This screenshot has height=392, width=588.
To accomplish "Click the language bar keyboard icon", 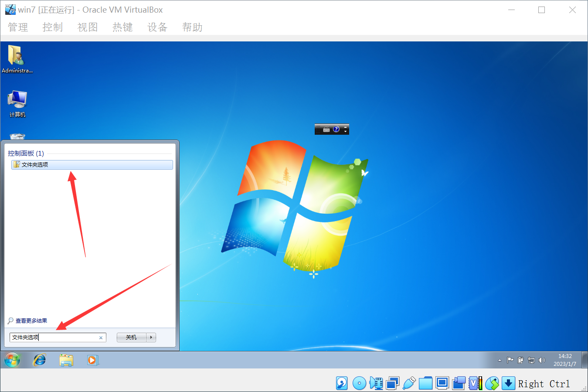I will [x=326, y=130].
